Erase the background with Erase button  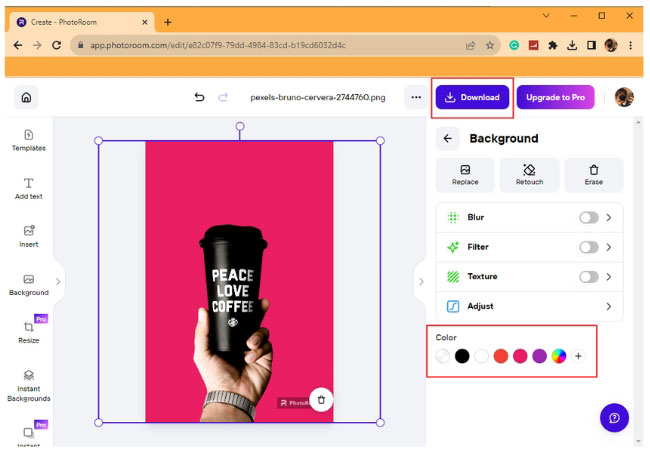[593, 175]
